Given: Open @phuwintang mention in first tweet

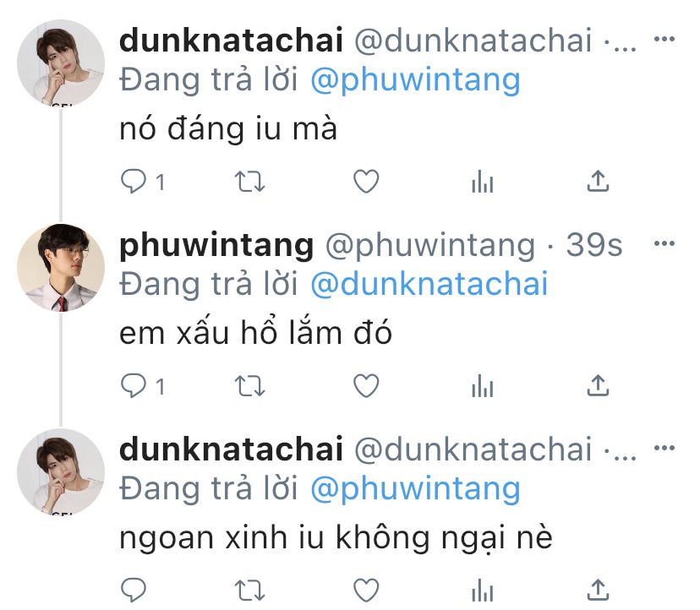Looking at the screenshot, I should tap(415, 81).
